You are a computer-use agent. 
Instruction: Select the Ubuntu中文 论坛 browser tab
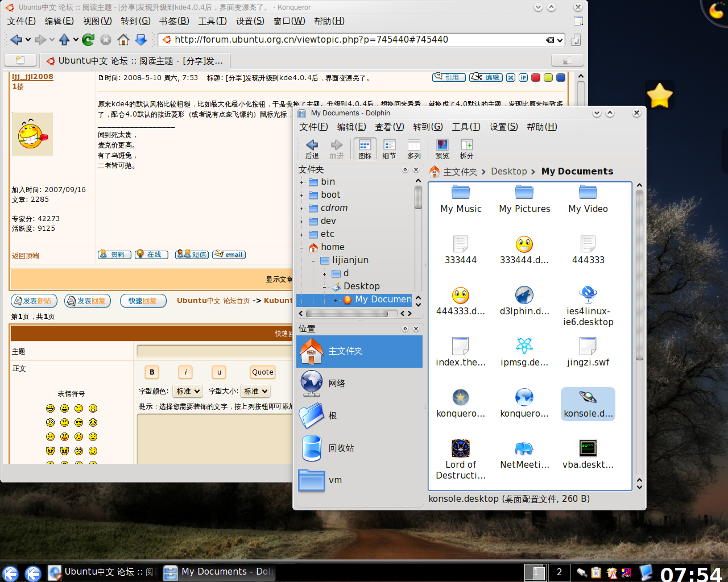pyautogui.click(x=135, y=60)
